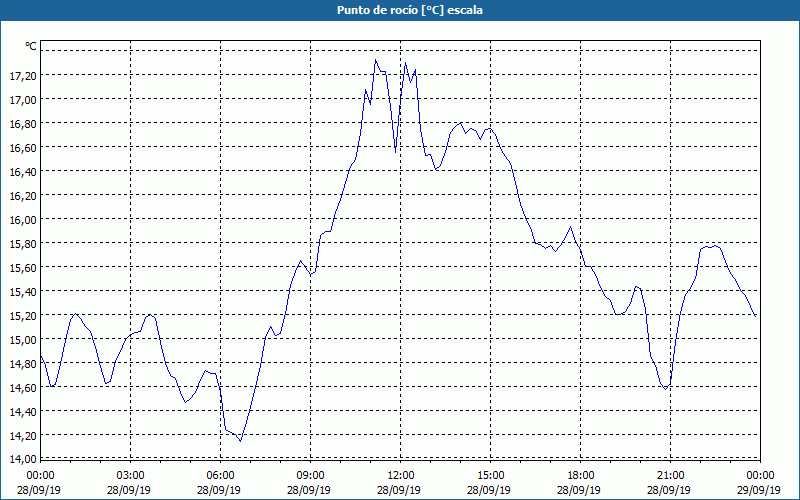Click the 29/09/19 date label

pyautogui.click(x=760, y=490)
